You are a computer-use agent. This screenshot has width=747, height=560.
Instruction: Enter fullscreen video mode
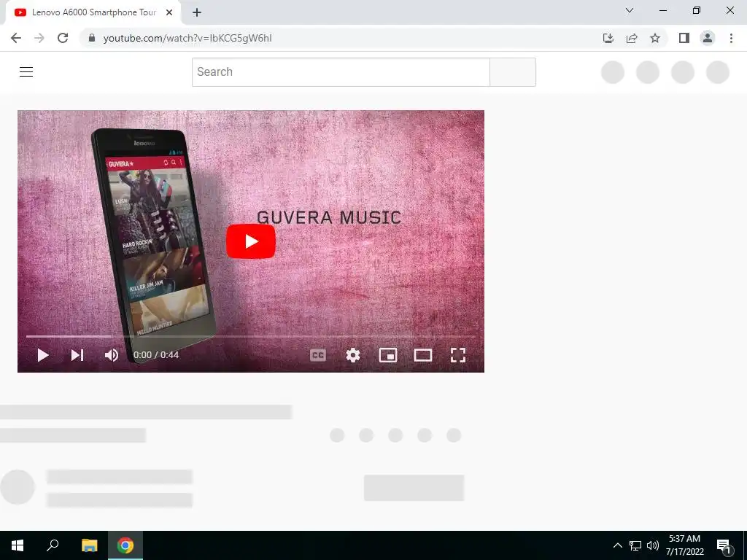pyautogui.click(x=458, y=355)
